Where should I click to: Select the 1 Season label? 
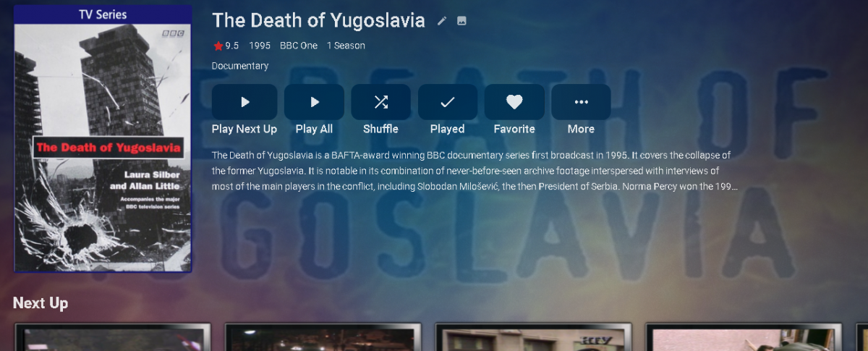346,46
